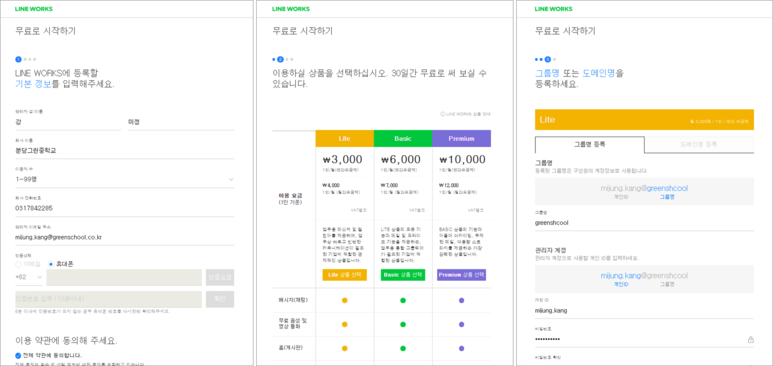Click the company name field 분당그린중학교
This screenshot has width=773, height=366.
pos(125,150)
